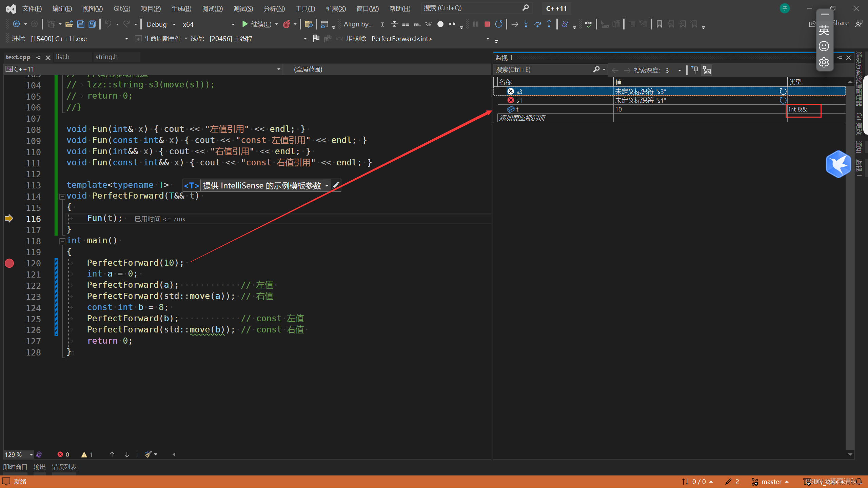Collapse the main function block
Image resolution: width=868 pixels, height=488 pixels.
point(62,241)
